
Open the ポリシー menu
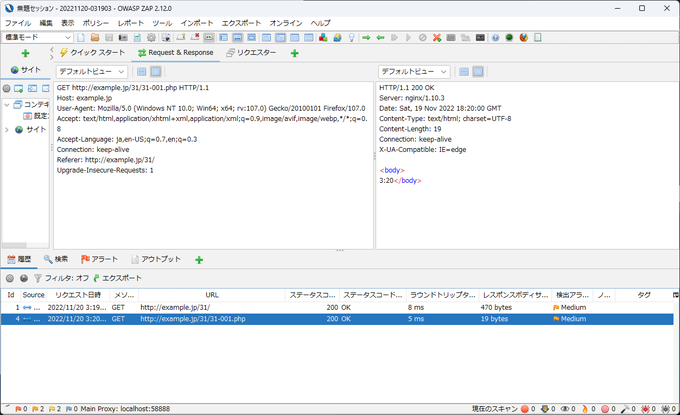click(95, 23)
